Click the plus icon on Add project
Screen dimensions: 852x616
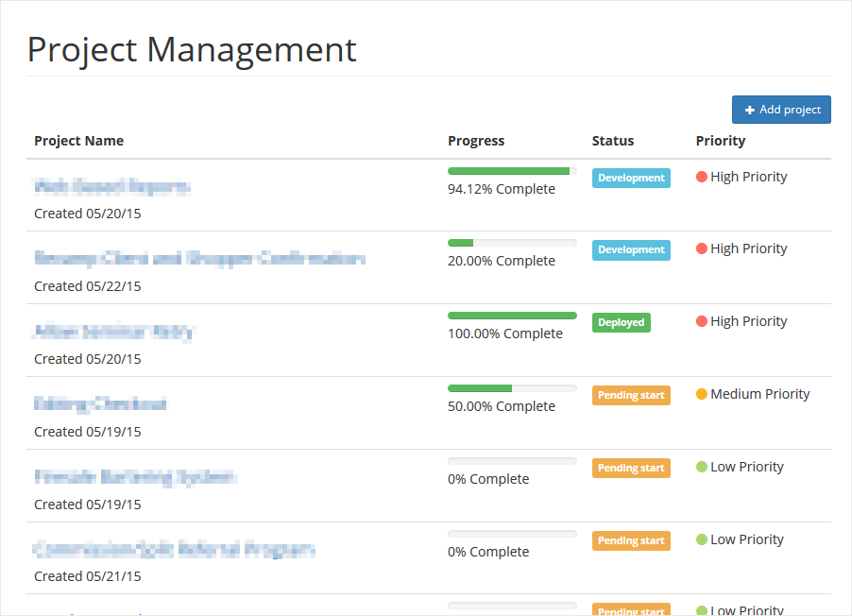click(x=751, y=109)
